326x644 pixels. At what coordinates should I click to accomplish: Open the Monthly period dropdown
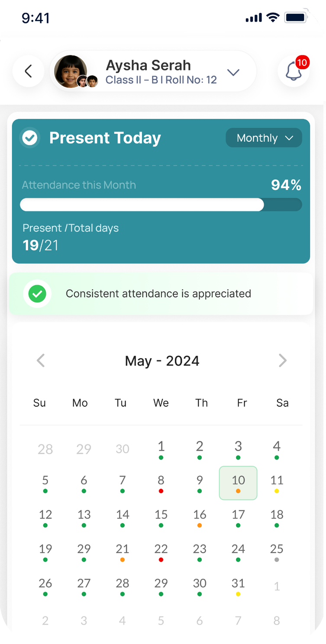point(264,138)
